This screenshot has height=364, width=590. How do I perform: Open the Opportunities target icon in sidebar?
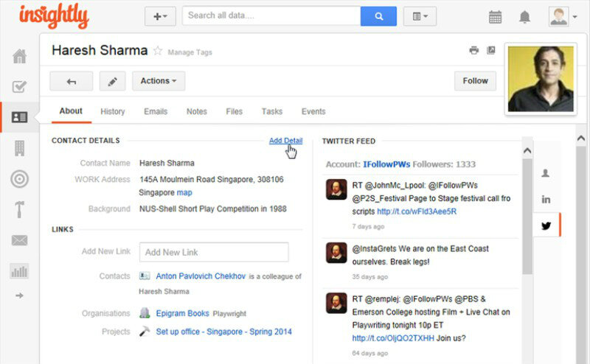point(19,179)
